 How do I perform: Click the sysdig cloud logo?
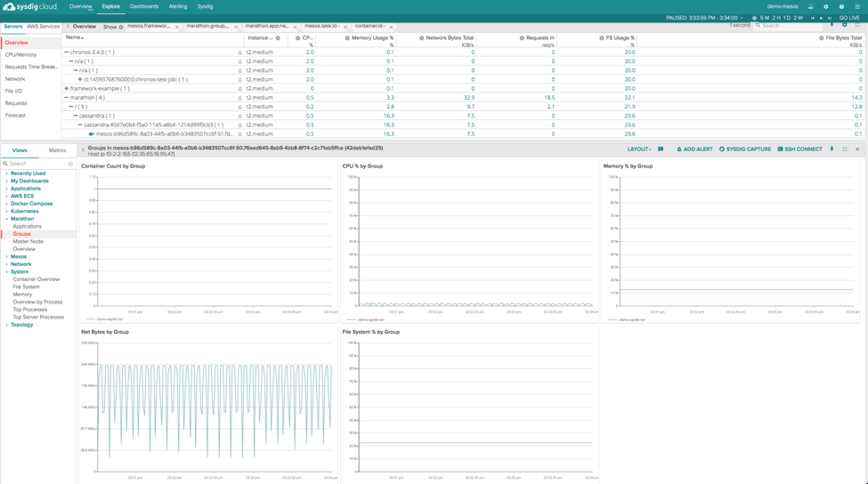coord(30,6)
